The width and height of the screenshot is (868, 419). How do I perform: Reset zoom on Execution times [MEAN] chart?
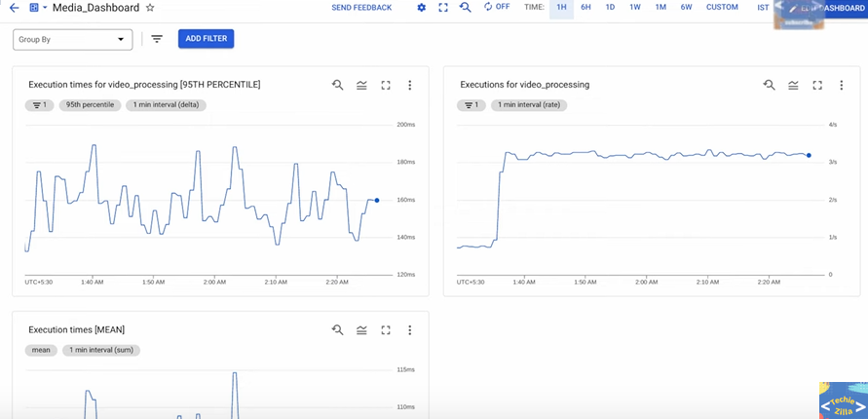click(337, 330)
